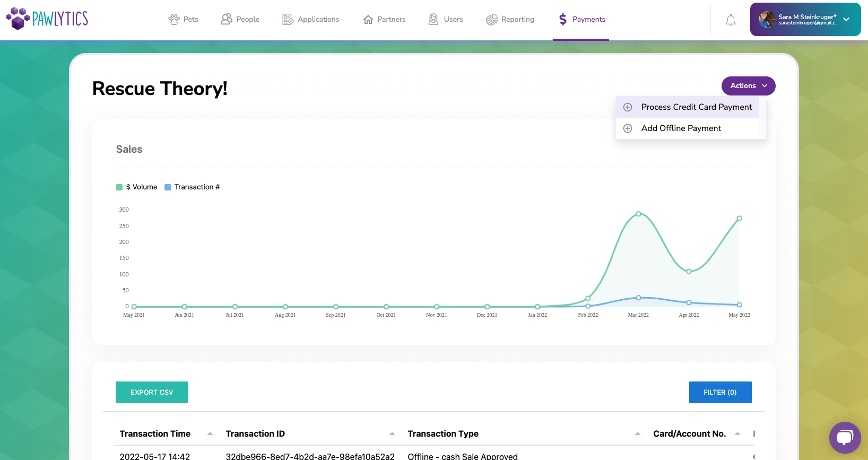Click Sara M Steinkruger profile avatar
Screen dimensions: 868x460
point(767,20)
